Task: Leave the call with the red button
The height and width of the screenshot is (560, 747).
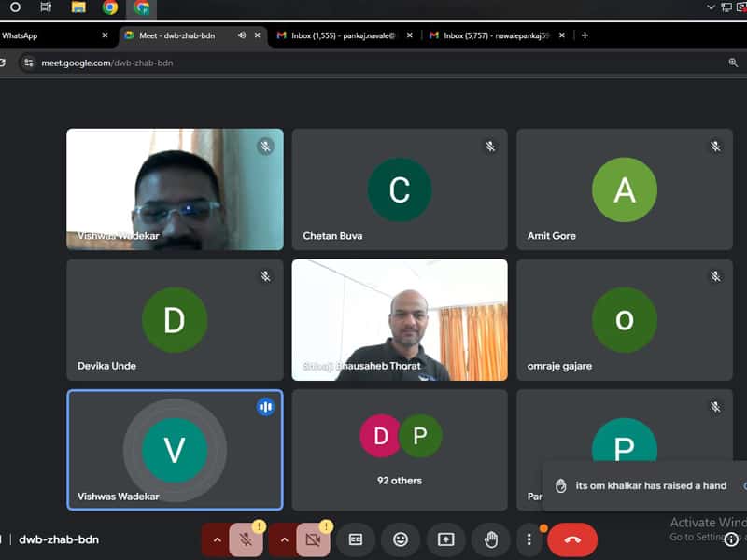Action: [x=572, y=539]
